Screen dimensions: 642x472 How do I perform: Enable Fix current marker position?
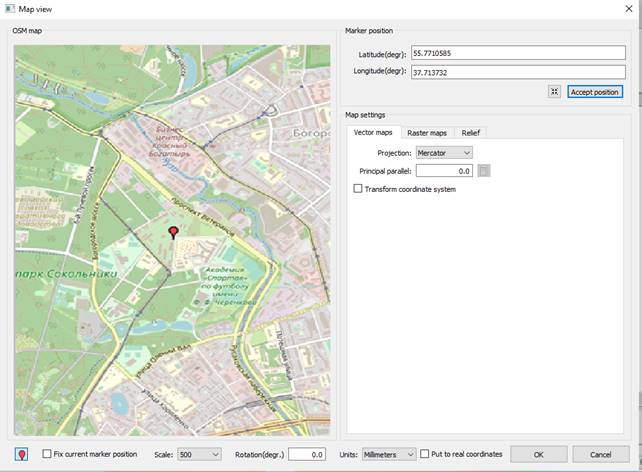pyautogui.click(x=47, y=454)
